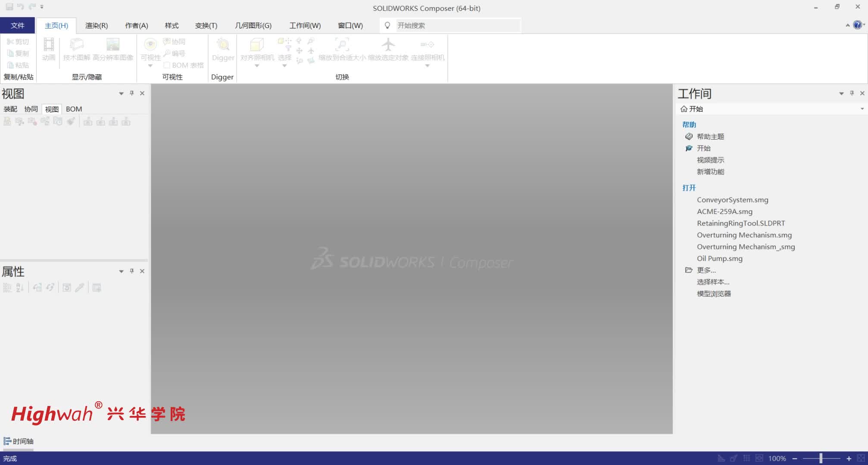Open the 帮助主题 link

point(710,136)
